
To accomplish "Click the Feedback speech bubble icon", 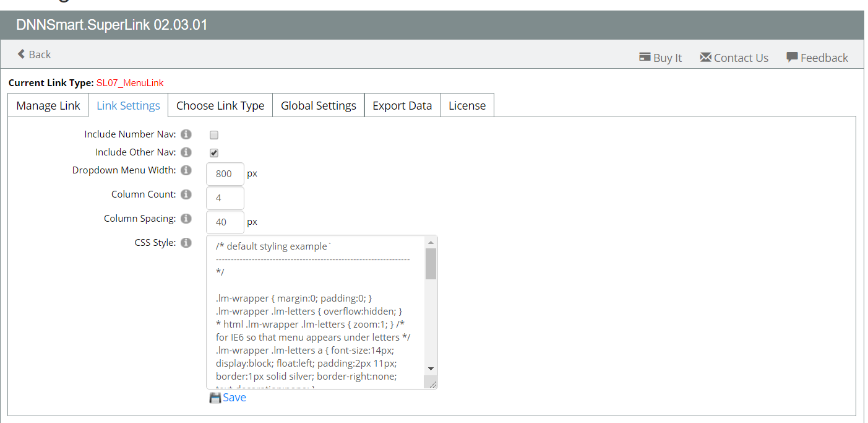I will [x=792, y=57].
